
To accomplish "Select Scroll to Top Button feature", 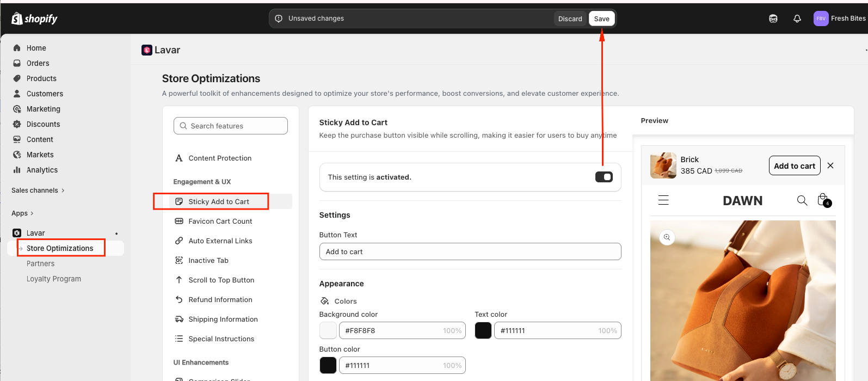I will (x=221, y=280).
